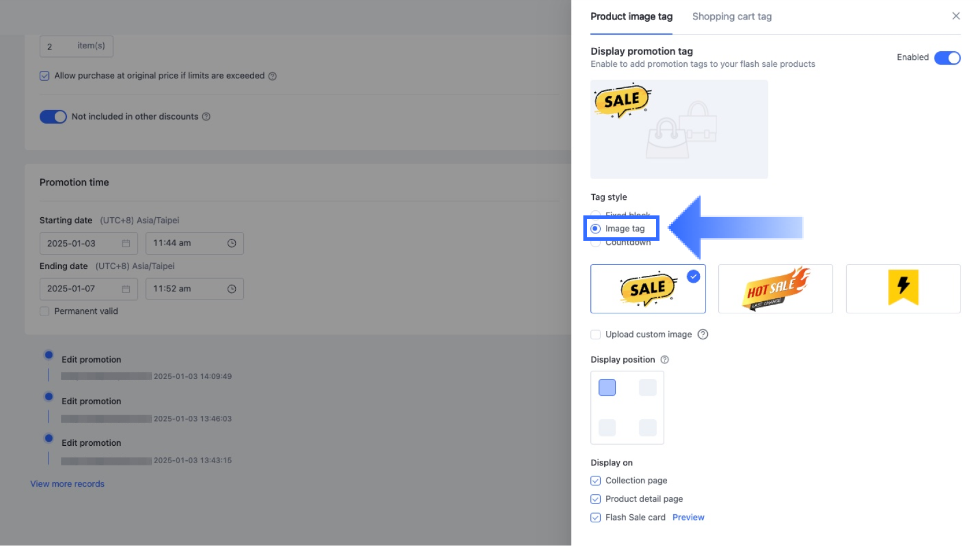Screen dimensions: 980x546
Task: Click help icon beside Not included in other discounts
Action: click(206, 117)
